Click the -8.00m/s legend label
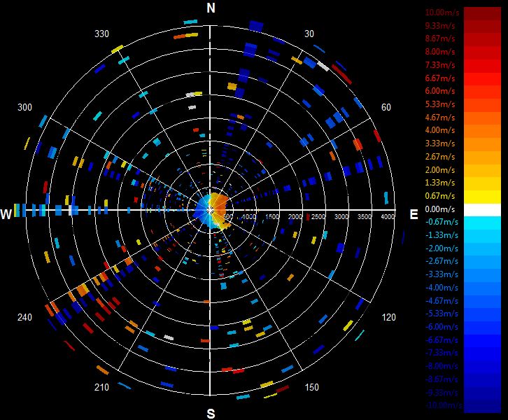This screenshot has height=420, width=508. pyautogui.click(x=442, y=366)
